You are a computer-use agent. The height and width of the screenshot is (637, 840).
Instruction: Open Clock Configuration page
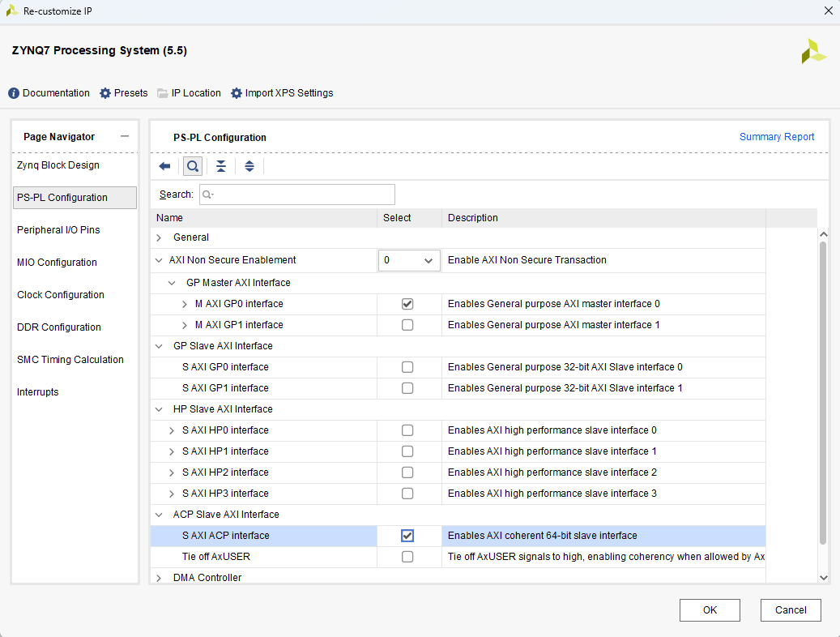tap(61, 295)
